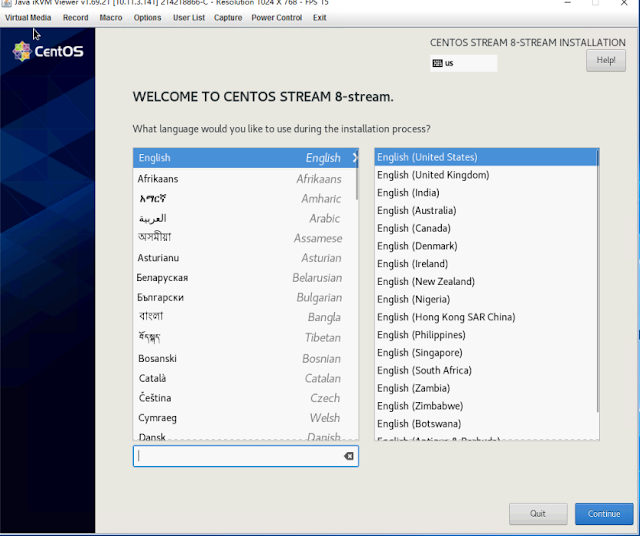The width and height of the screenshot is (640, 536).
Task: Select English (India) locale
Action: (x=486, y=193)
